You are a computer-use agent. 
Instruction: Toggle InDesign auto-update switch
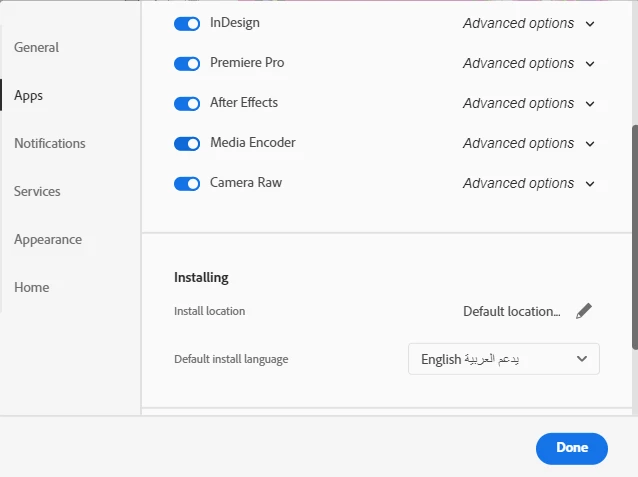point(187,24)
